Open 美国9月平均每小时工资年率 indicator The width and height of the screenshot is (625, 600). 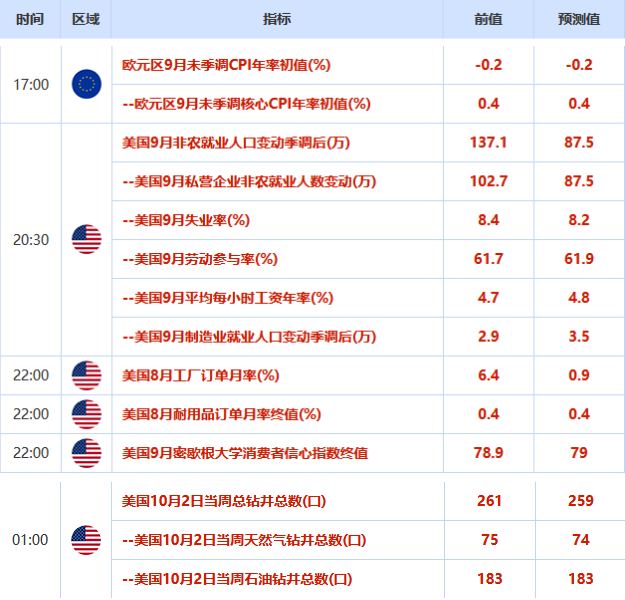pos(228,298)
